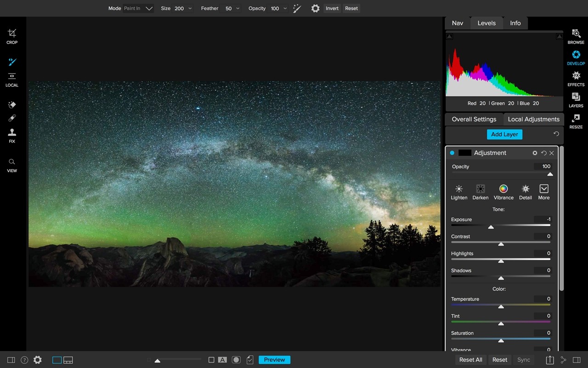The image size is (588, 368).
Task: Click the Add Layer button
Action: click(x=504, y=134)
